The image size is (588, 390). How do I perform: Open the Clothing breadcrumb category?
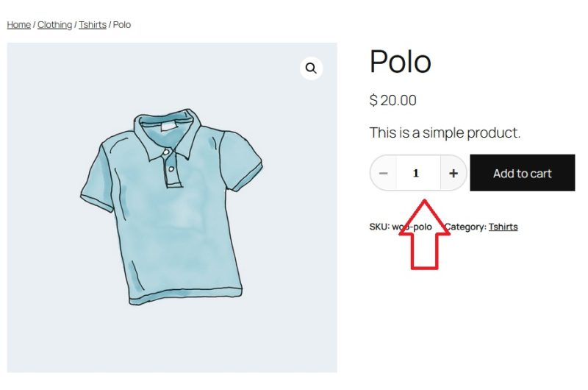point(54,25)
